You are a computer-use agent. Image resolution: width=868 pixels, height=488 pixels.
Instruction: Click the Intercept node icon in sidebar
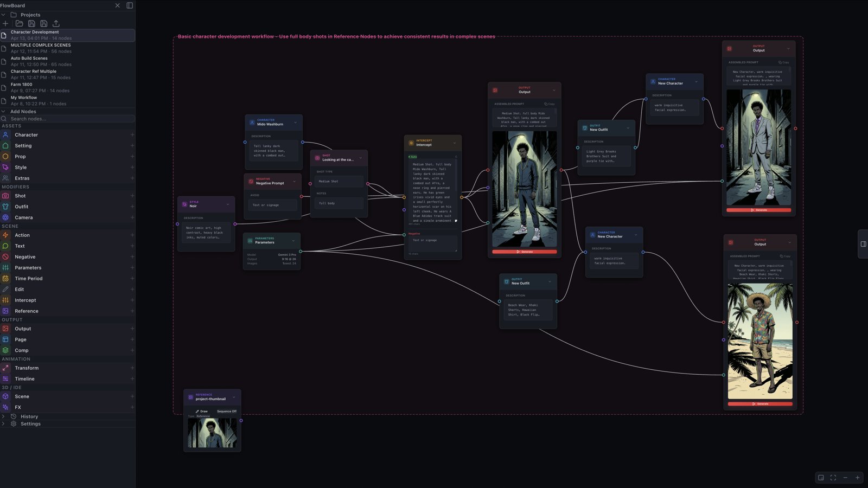tap(5, 300)
